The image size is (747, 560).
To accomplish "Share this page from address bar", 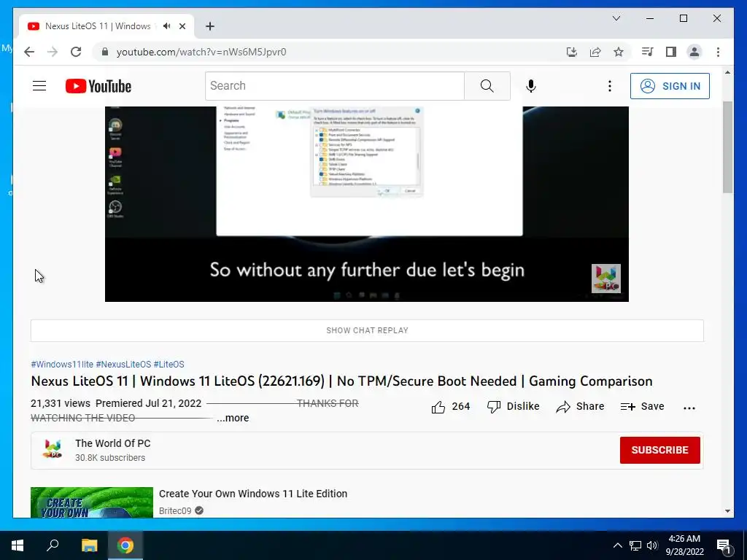I will pyautogui.click(x=595, y=52).
